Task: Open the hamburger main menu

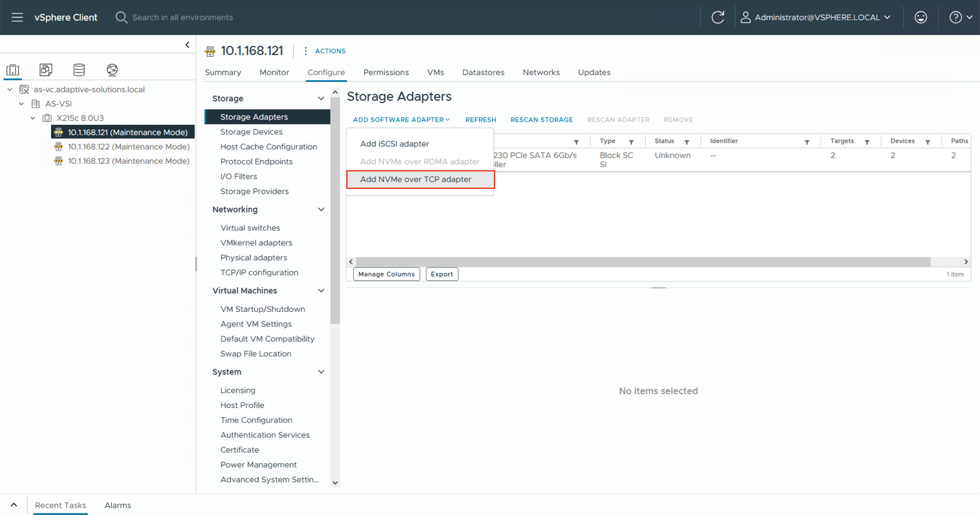Action: point(17,17)
